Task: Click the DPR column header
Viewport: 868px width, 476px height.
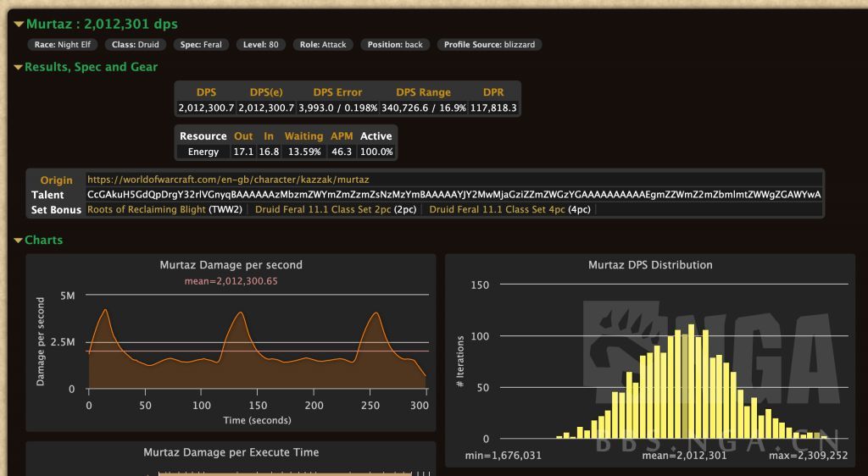Action: pos(493,92)
